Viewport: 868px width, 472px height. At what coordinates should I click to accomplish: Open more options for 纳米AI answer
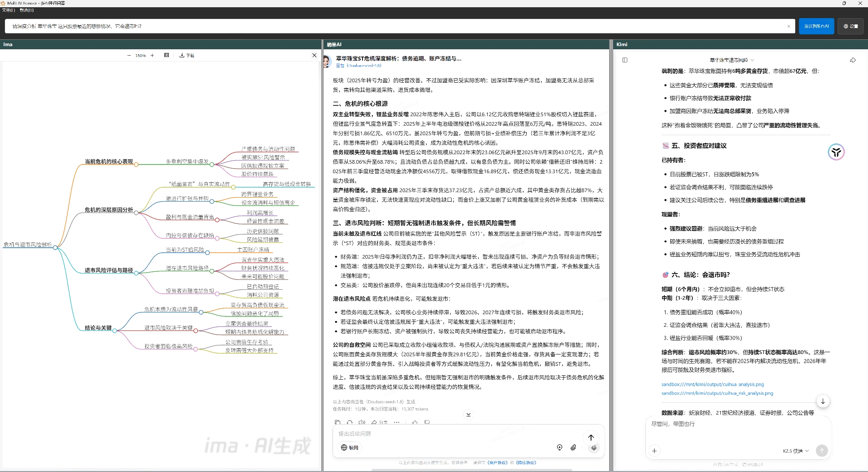coord(397,423)
